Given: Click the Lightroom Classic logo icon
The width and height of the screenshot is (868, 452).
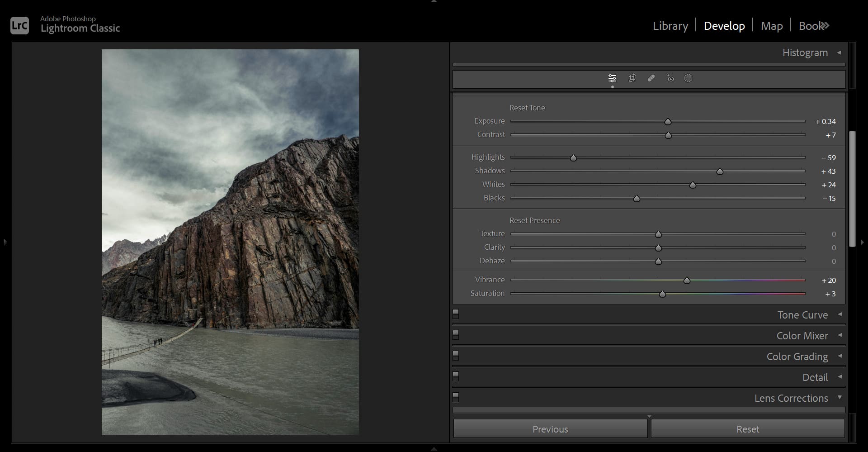Looking at the screenshot, I should pos(19,25).
